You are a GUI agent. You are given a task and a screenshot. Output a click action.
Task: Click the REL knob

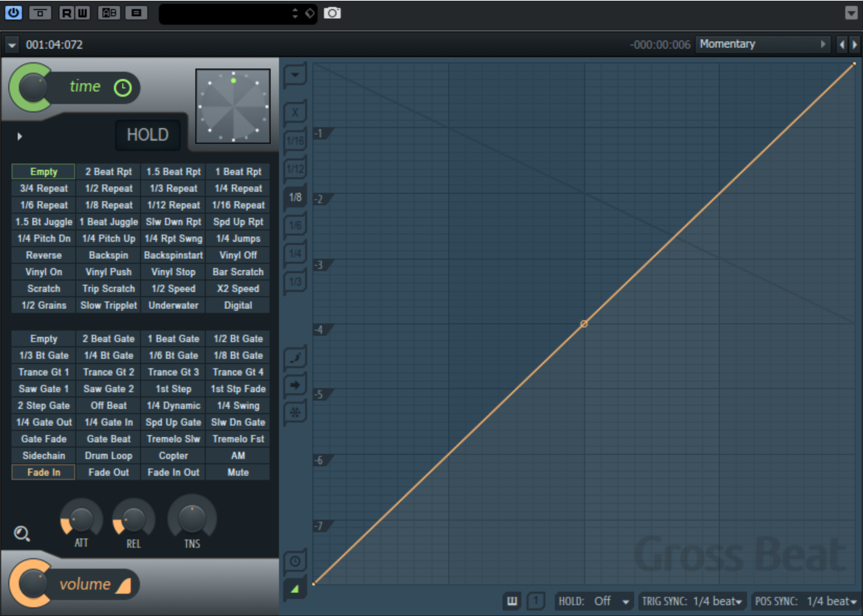(x=133, y=519)
